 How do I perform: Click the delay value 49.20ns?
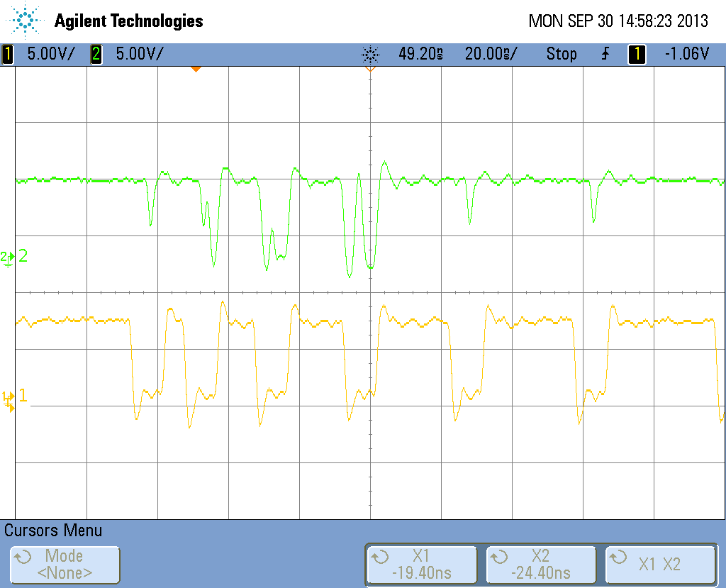pyautogui.click(x=420, y=54)
